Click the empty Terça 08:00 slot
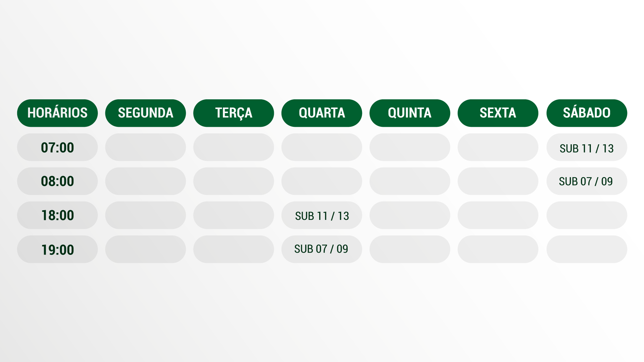This screenshot has height=362, width=644. (234, 181)
